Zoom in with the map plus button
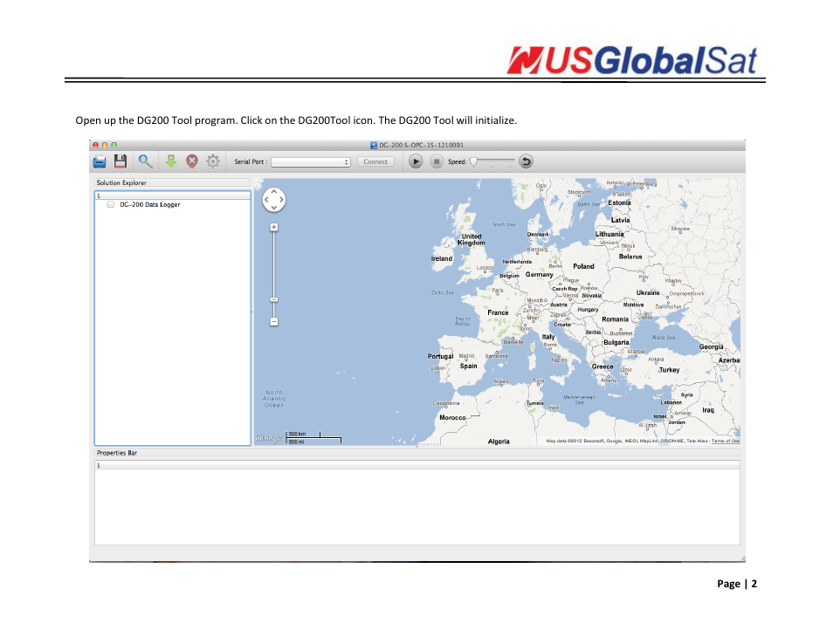The image size is (833, 644). coord(274,227)
